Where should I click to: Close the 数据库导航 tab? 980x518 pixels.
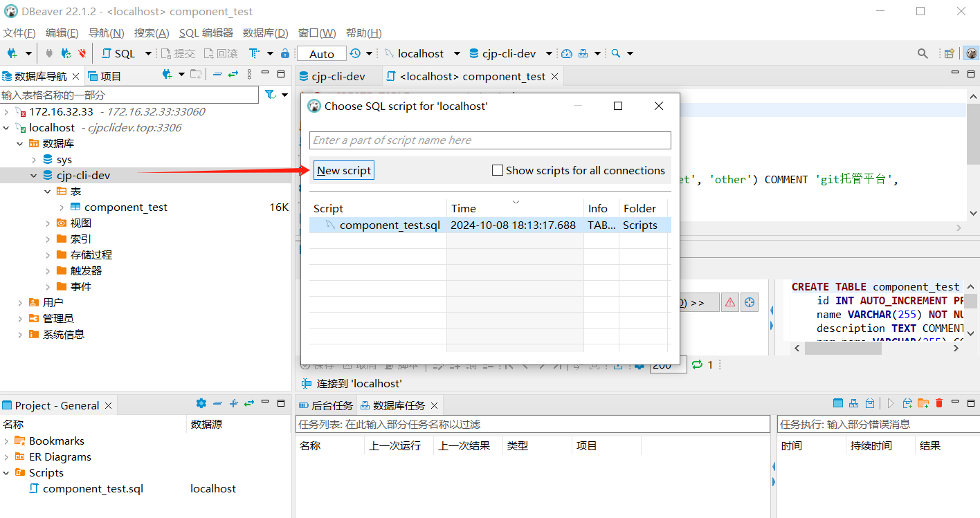point(76,76)
